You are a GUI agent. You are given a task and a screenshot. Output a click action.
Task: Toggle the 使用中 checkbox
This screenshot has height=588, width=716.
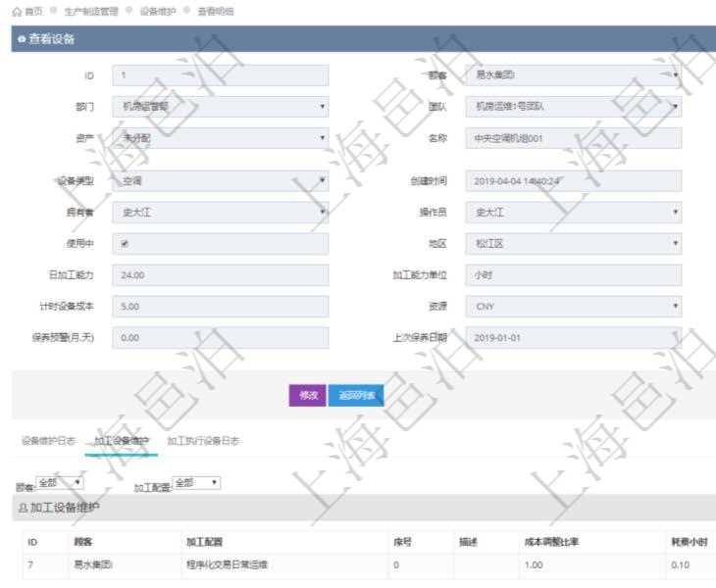125,244
